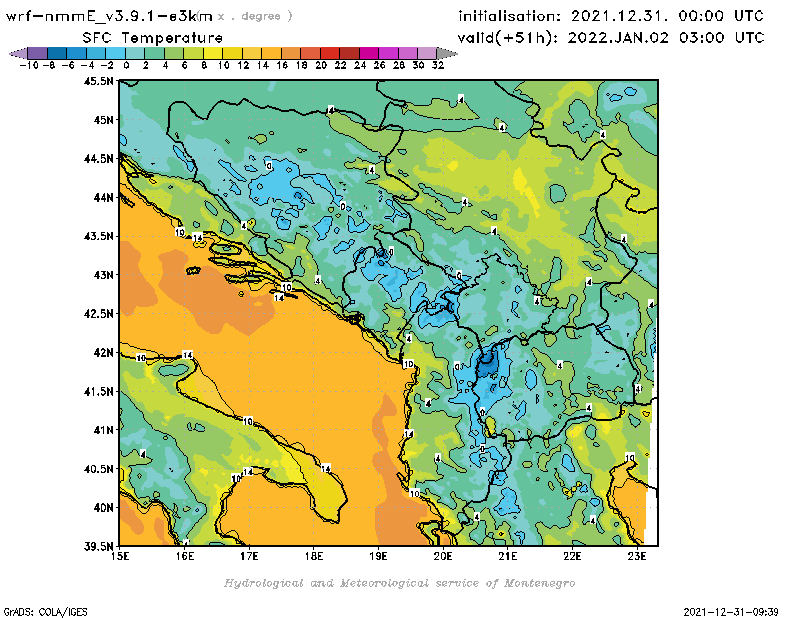Click the "40.5N" latitude axis label
800x618 pixels.
98,469
